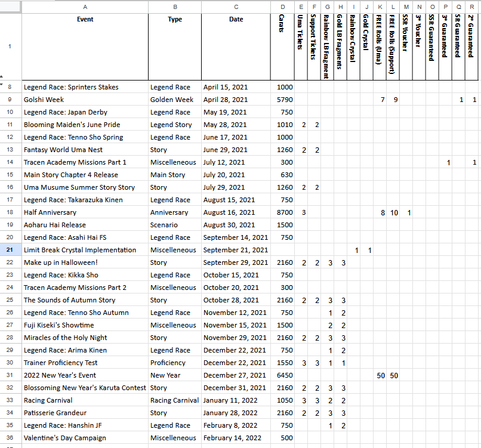The image size is (481, 448).
Task: Click the Uma Tickets header cell
Action: pyautogui.click(x=301, y=47)
